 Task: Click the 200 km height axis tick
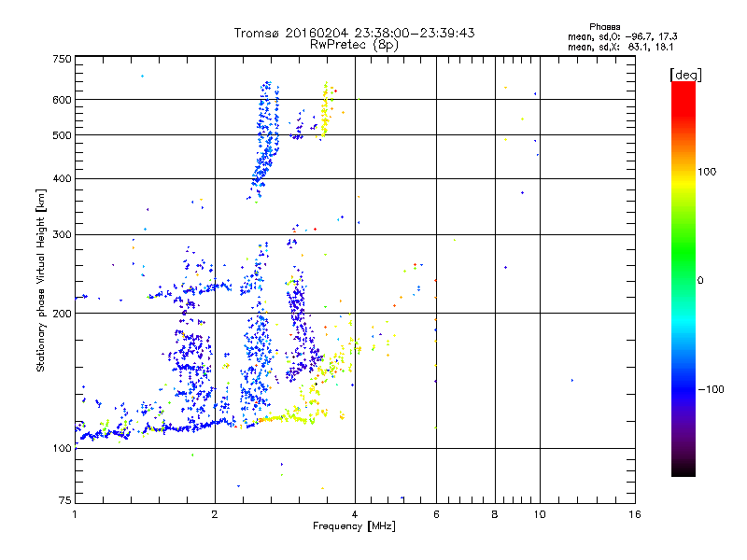(62, 314)
